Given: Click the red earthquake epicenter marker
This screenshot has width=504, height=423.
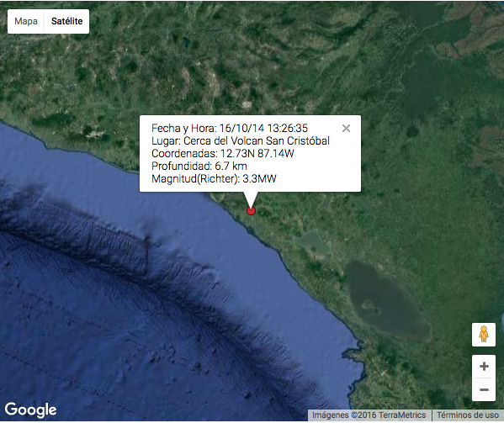Looking at the screenshot, I should click(x=251, y=211).
